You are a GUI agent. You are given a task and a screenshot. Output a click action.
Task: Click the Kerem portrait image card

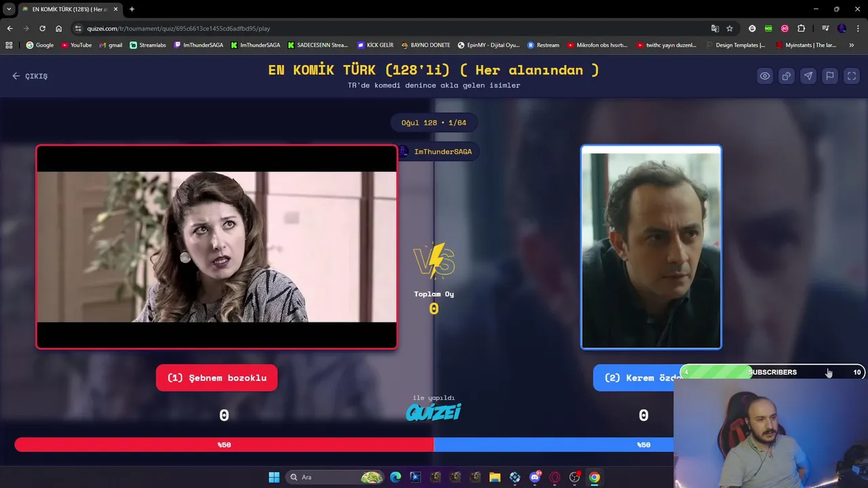pos(651,247)
